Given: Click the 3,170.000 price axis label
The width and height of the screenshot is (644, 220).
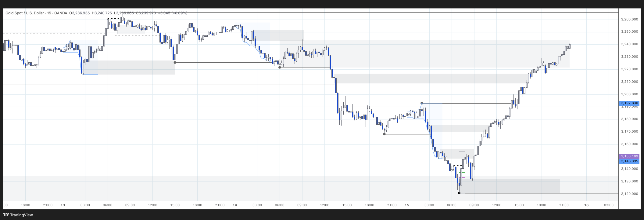Looking at the screenshot, I should point(629,131).
